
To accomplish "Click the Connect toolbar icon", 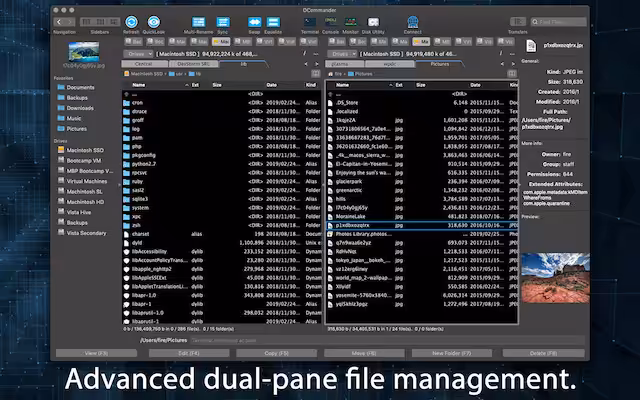I will (x=412, y=21).
